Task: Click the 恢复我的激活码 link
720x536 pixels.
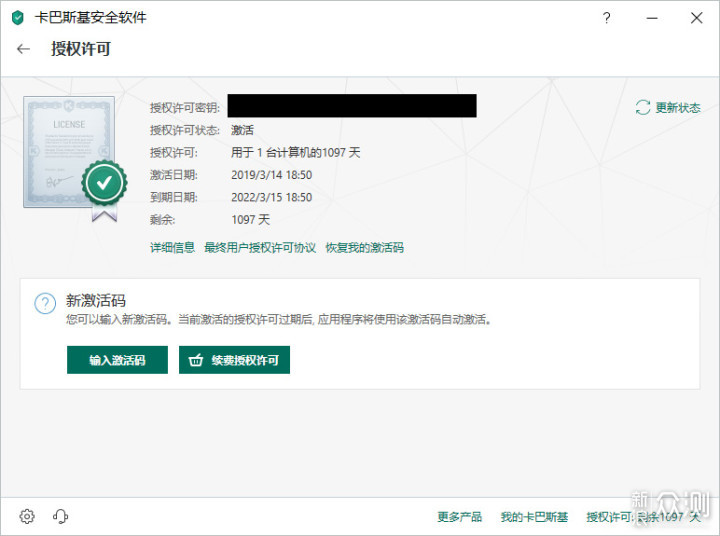Action: click(365, 248)
